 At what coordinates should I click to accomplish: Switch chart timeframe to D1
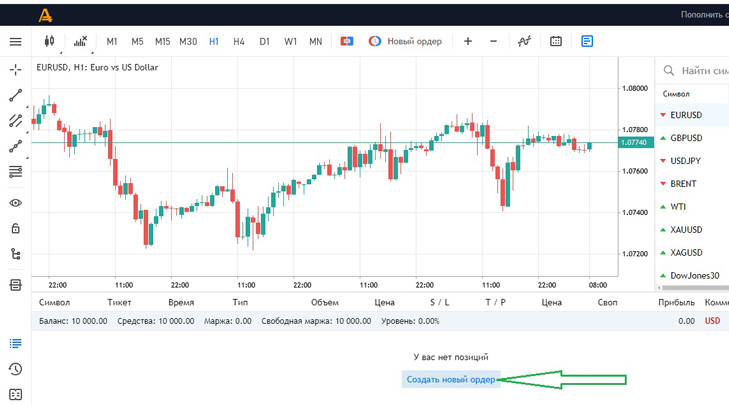point(264,42)
